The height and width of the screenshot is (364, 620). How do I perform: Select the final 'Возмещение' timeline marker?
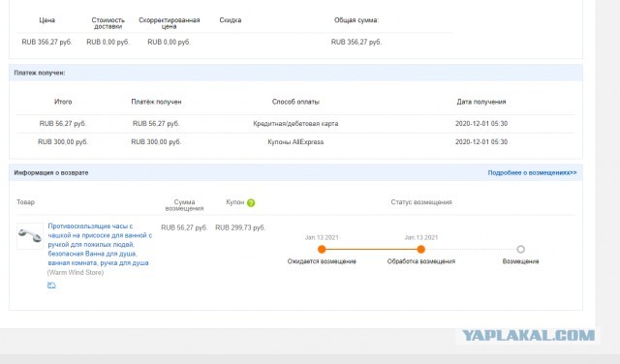click(521, 249)
